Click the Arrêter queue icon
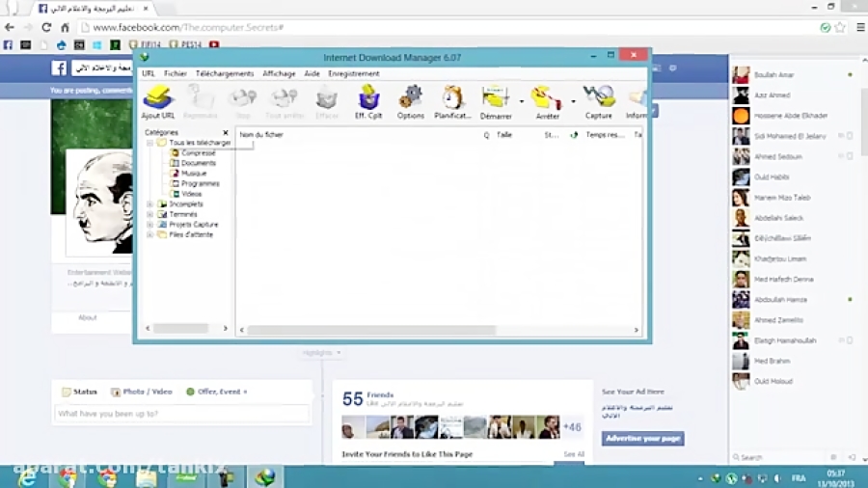This screenshot has height=488, width=868. tap(547, 102)
